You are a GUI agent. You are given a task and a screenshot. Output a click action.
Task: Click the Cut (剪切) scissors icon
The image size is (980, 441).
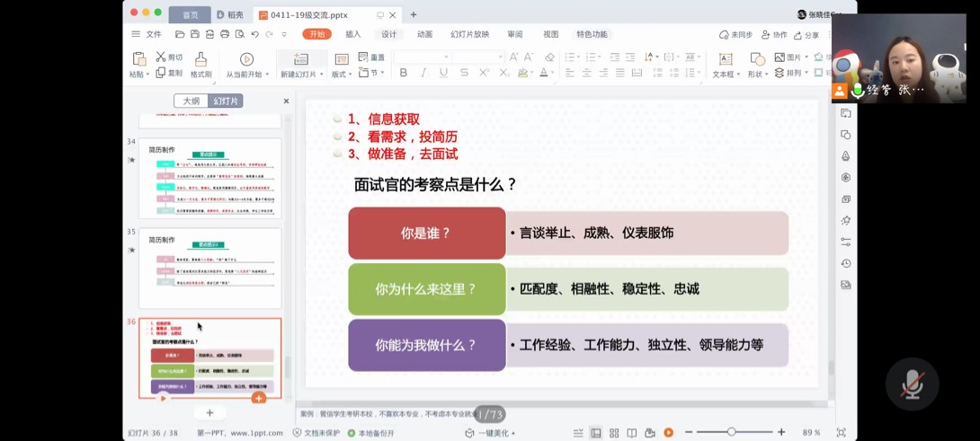[x=162, y=57]
